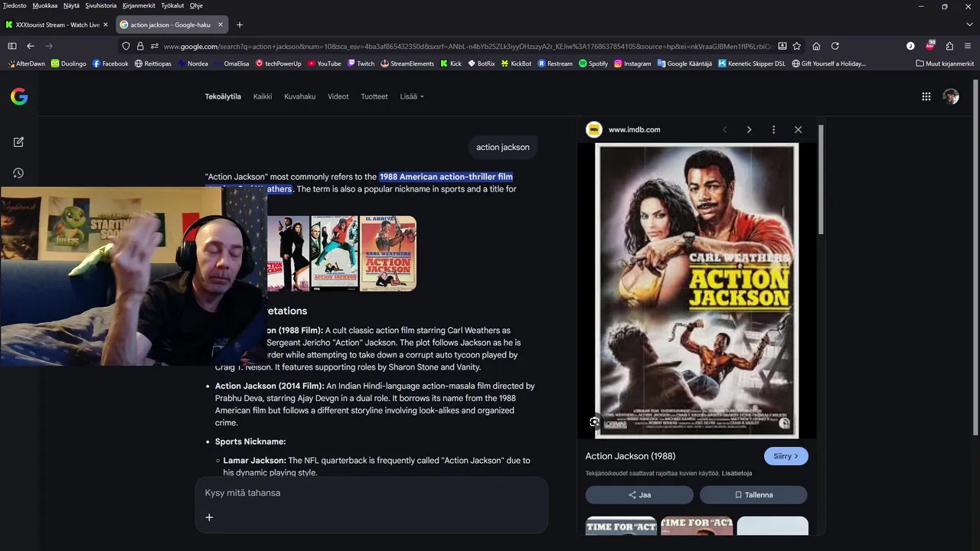Click the Kysy mitä tahansa input field
Screen dimensions: 980x551
[x=371, y=493]
